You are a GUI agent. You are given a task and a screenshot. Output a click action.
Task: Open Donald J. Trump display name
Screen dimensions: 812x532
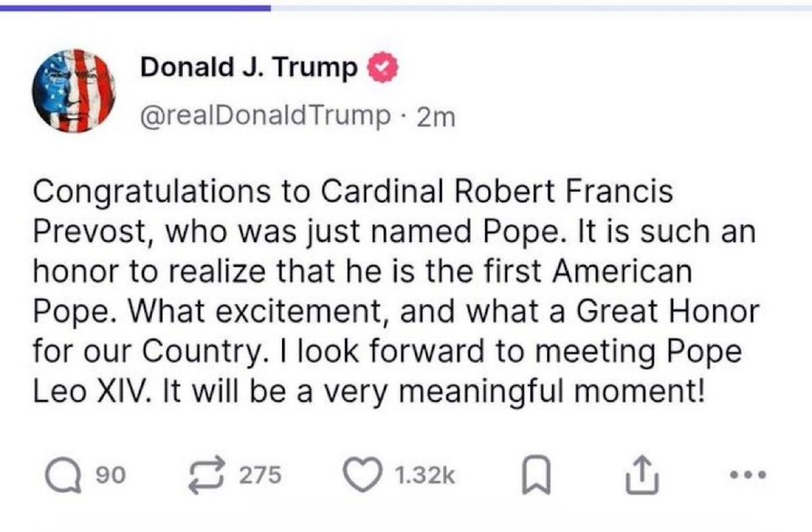(249, 67)
